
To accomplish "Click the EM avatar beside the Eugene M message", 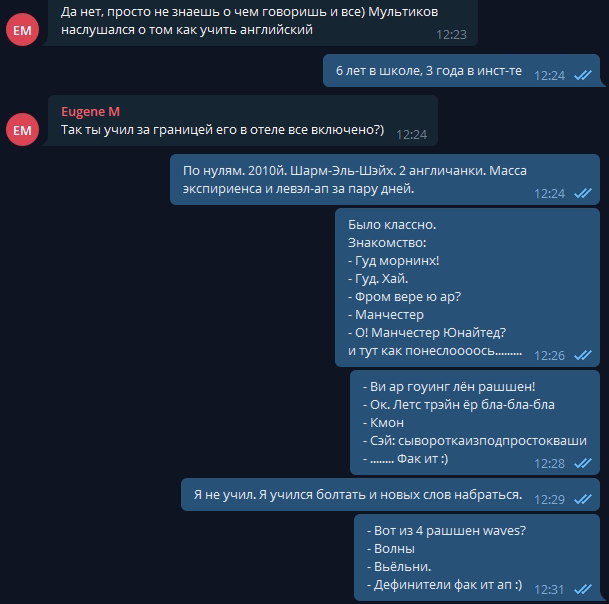I will [x=23, y=129].
